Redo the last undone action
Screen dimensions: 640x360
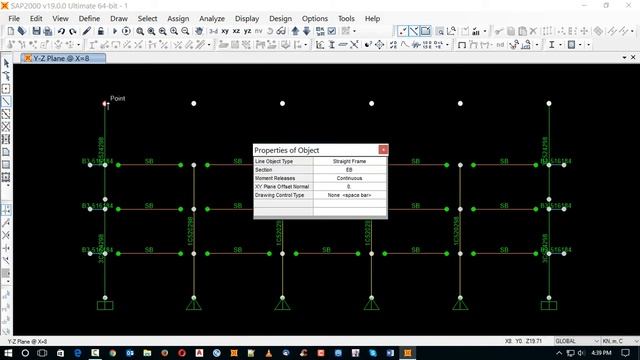click(73, 31)
